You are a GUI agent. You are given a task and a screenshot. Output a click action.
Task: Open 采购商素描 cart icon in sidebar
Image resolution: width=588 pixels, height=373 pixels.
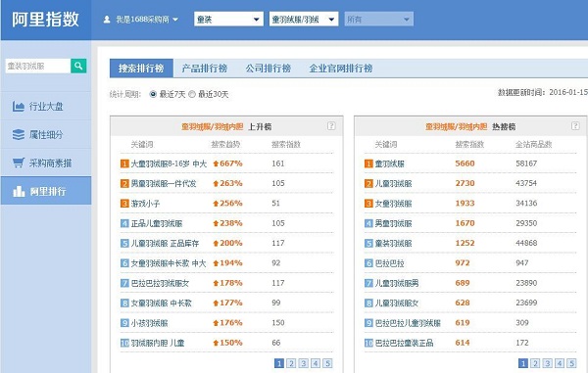18,163
